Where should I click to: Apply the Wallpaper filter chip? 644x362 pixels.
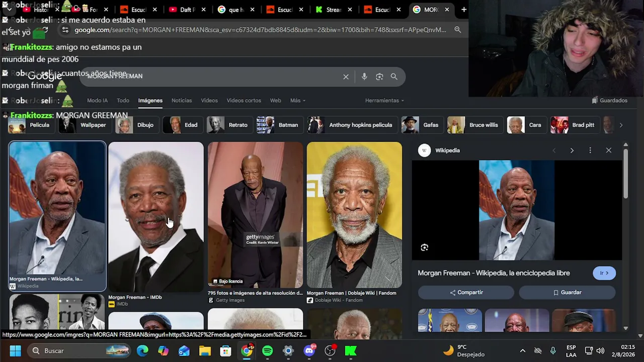point(85,125)
